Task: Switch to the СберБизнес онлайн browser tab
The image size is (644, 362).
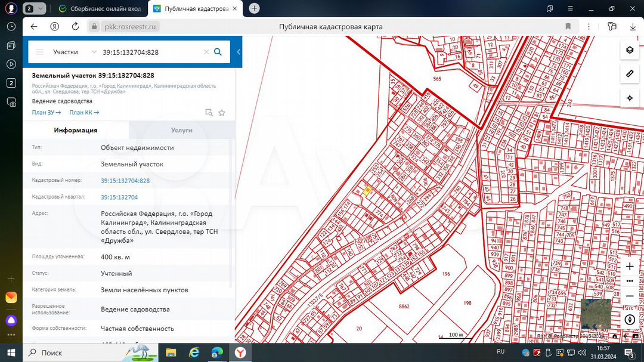Action: point(100,9)
